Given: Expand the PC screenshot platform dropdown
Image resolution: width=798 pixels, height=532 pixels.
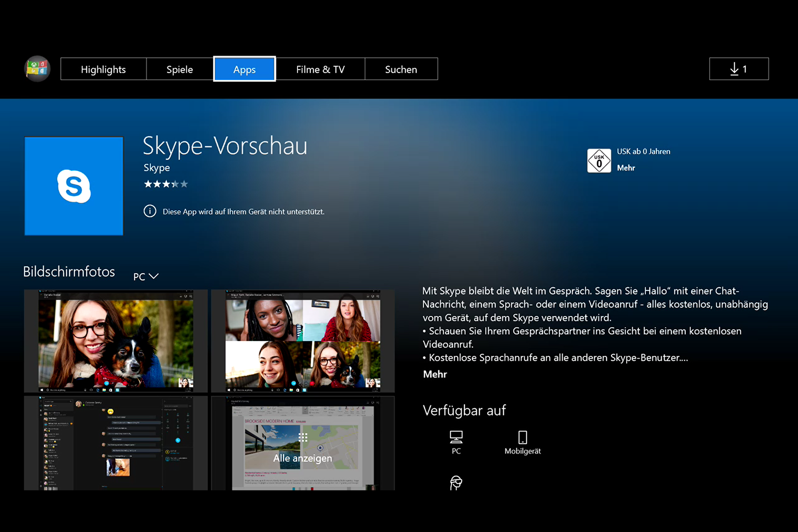Looking at the screenshot, I should click(145, 276).
